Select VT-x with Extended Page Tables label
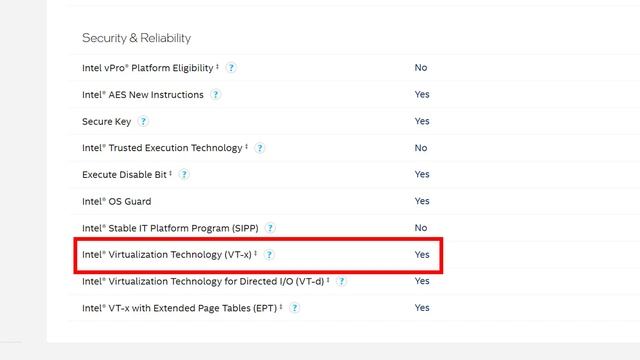Image resolution: width=640 pixels, height=360 pixels. [x=182, y=308]
